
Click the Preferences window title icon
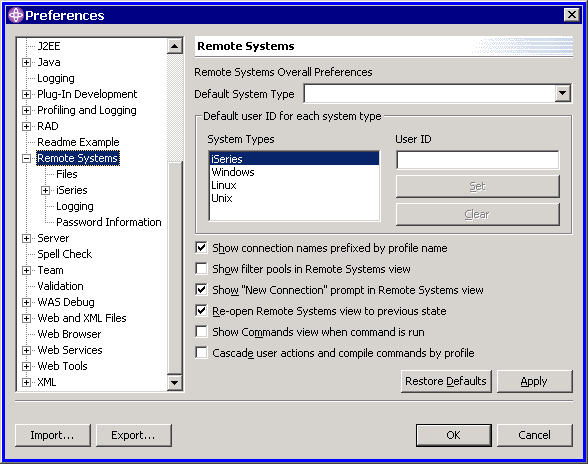16,15
